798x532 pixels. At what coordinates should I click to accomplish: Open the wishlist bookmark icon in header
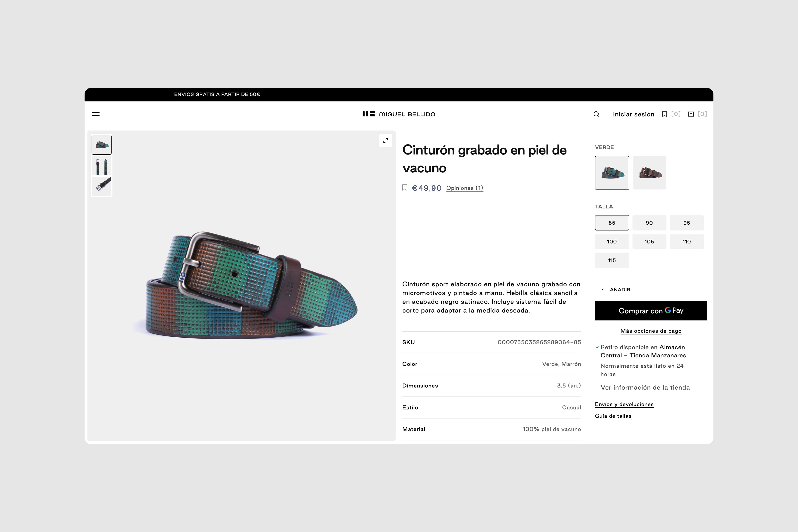pos(664,114)
